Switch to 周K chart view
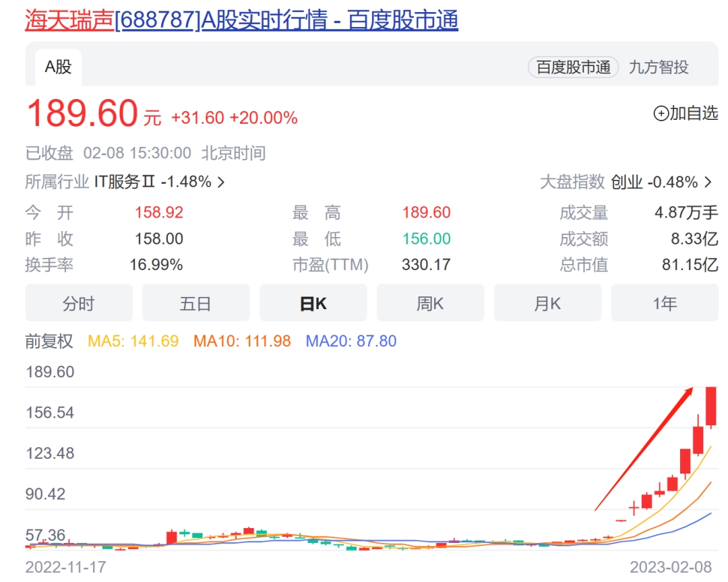The height and width of the screenshot is (582, 728). tap(430, 303)
